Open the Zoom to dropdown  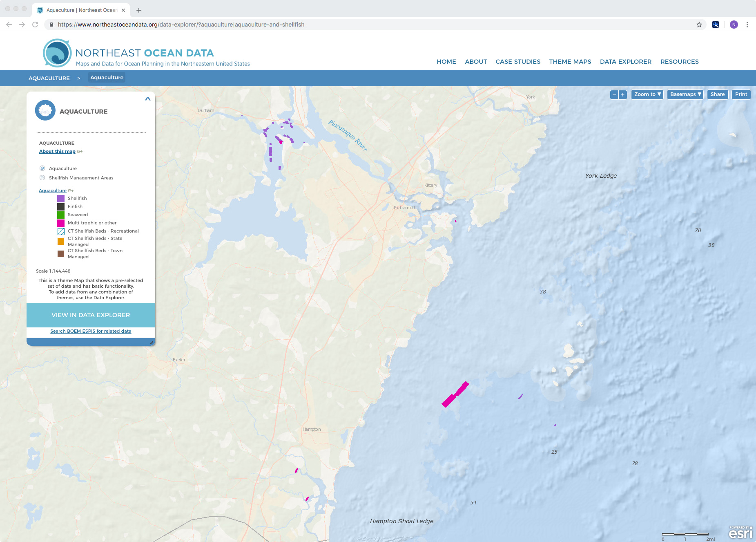point(647,94)
